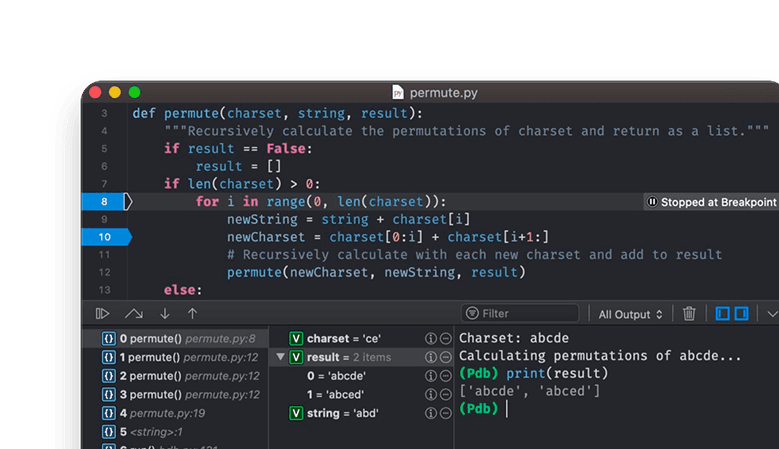
Task: Click the pause icon in Stopped at Breakpoint
Action: pos(652,202)
